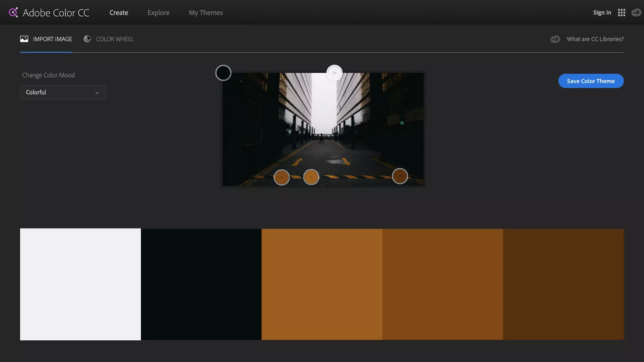Viewport: 644px width, 362px height.
Task: Open the Explore menu item
Action: click(158, 13)
